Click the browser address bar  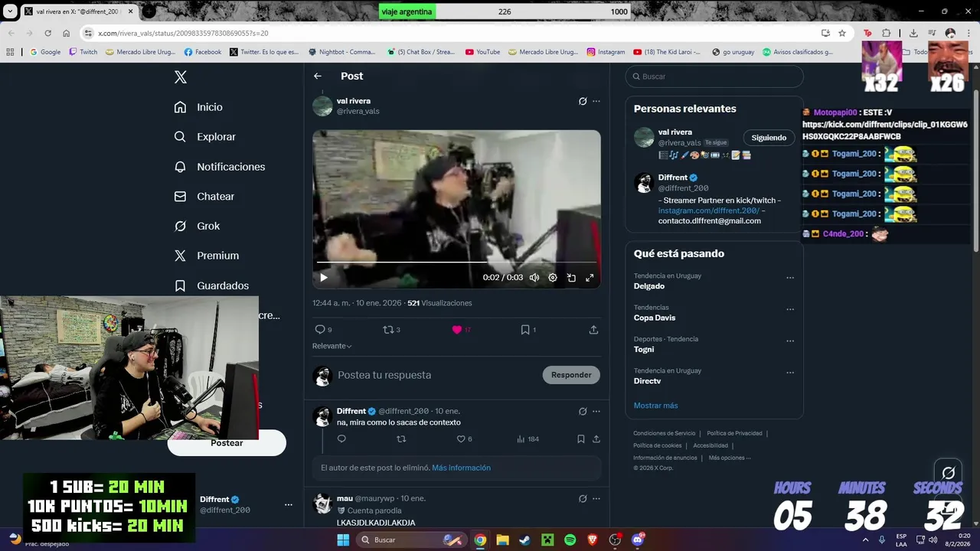[x=452, y=33]
